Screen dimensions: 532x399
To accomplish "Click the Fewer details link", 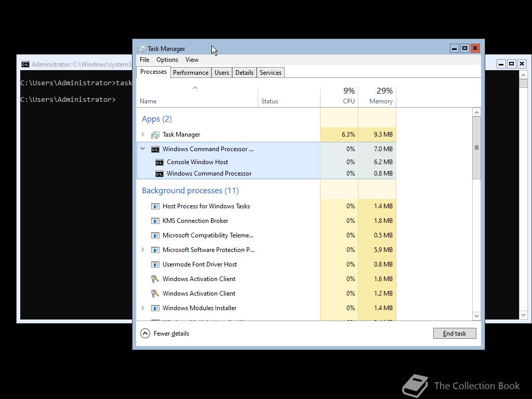I will tap(171, 334).
